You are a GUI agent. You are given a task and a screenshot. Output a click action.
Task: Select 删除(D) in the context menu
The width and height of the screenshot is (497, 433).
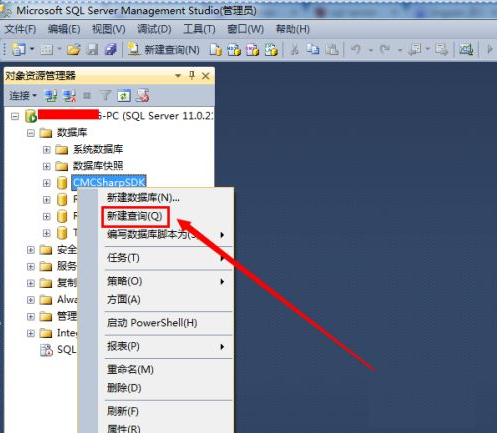[x=124, y=388]
